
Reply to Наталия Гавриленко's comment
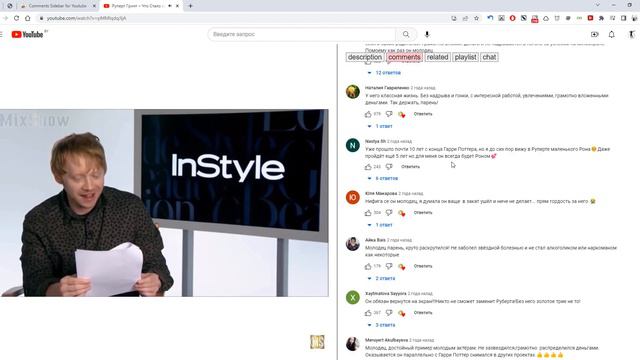tap(423, 114)
